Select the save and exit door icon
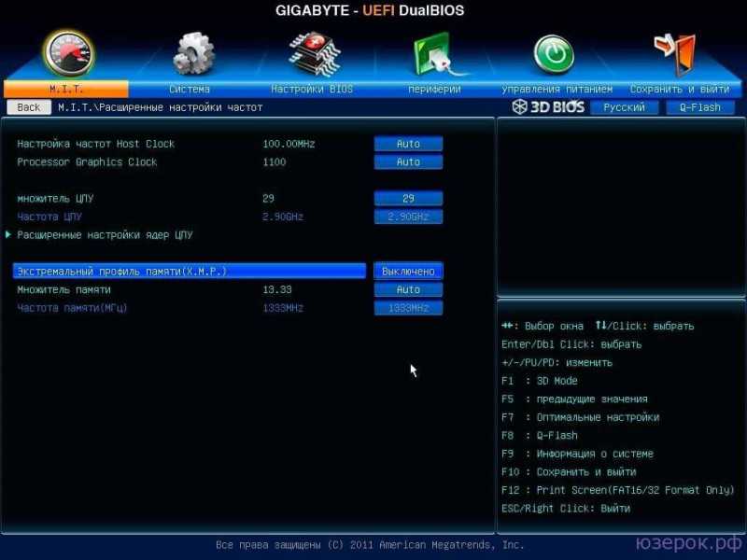747x560 pixels. click(x=675, y=54)
